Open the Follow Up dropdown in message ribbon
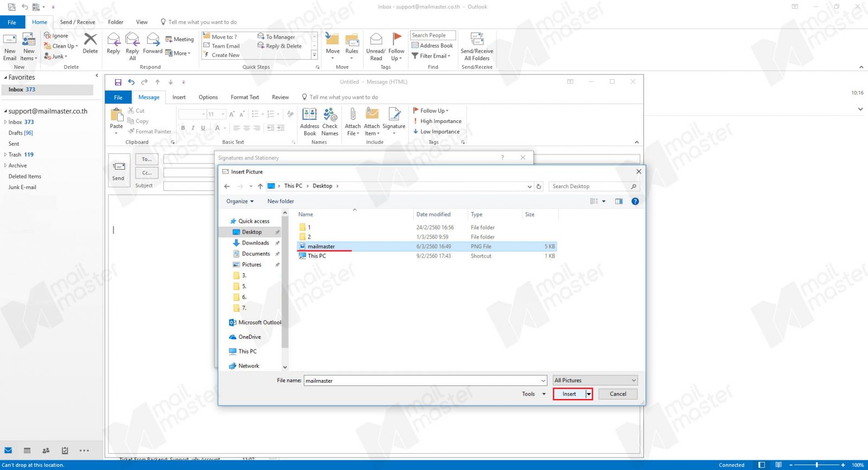This screenshot has width=868, height=470. (431, 111)
